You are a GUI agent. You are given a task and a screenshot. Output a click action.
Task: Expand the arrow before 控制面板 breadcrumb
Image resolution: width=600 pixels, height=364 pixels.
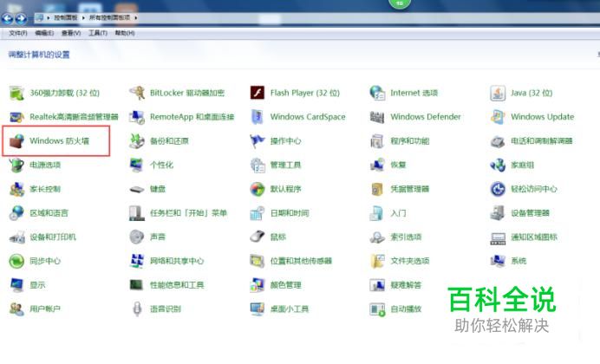(x=49, y=17)
